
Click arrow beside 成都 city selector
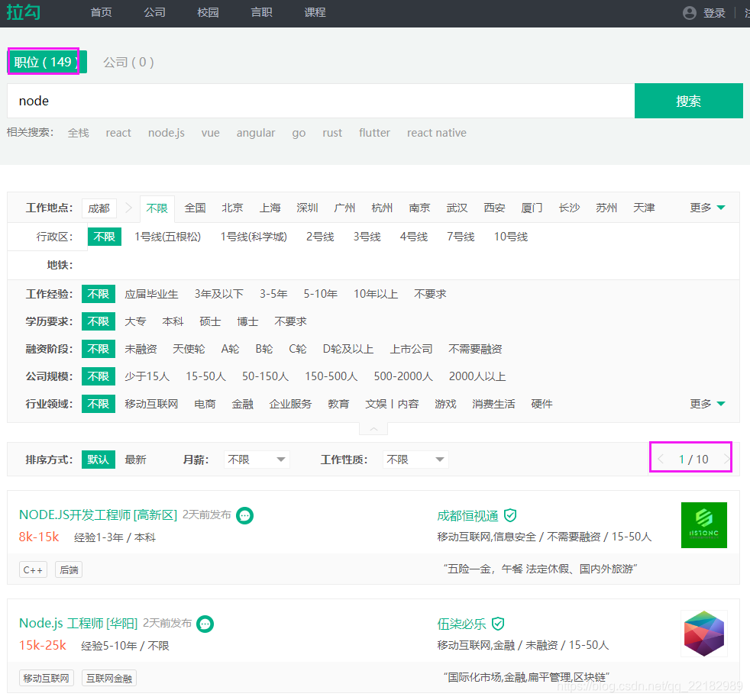click(128, 208)
